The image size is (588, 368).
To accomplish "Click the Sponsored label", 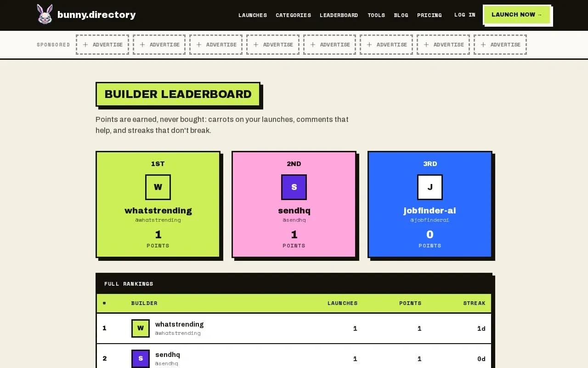I will point(53,45).
